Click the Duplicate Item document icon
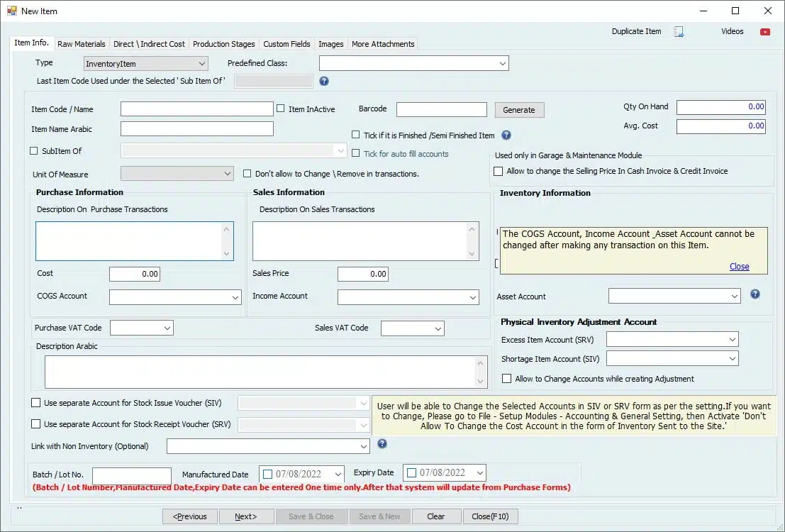 tap(679, 31)
